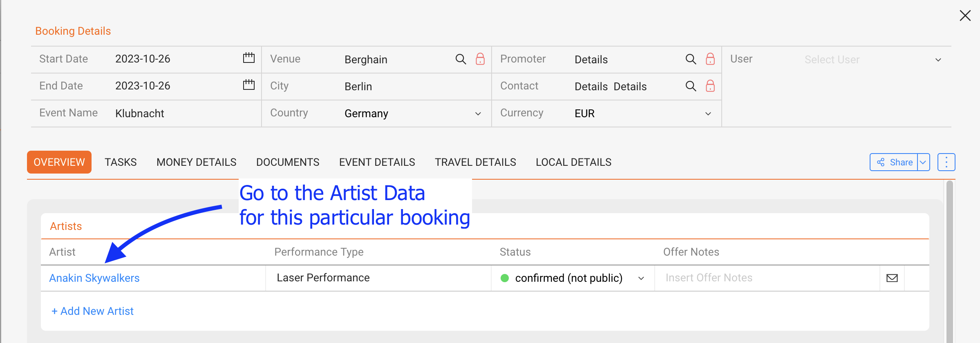Image resolution: width=980 pixels, height=343 pixels.
Task: View the Local Details tab
Action: (x=573, y=162)
